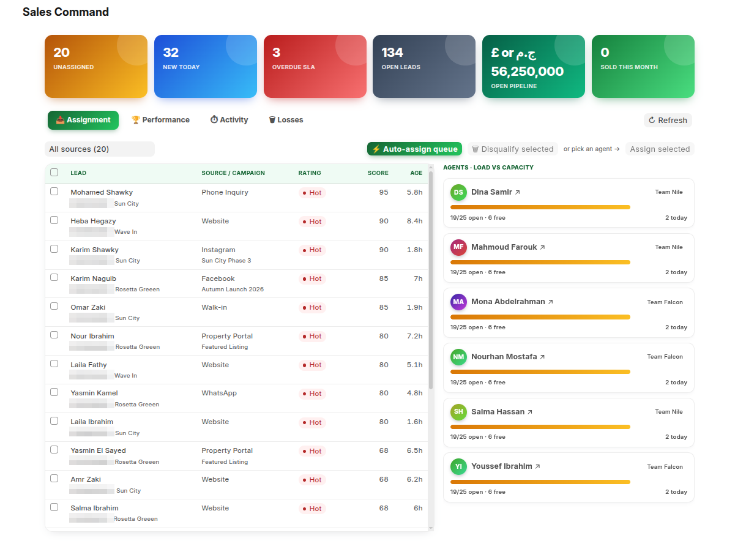The height and width of the screenshot is (560, 735).
Task: Click the YI avatar for Youssef Ibrahim
Action: 458,466
